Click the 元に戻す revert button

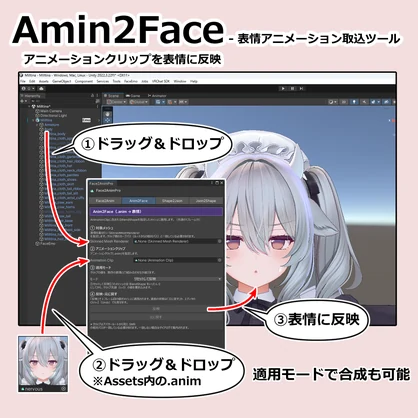click(156, 317)
